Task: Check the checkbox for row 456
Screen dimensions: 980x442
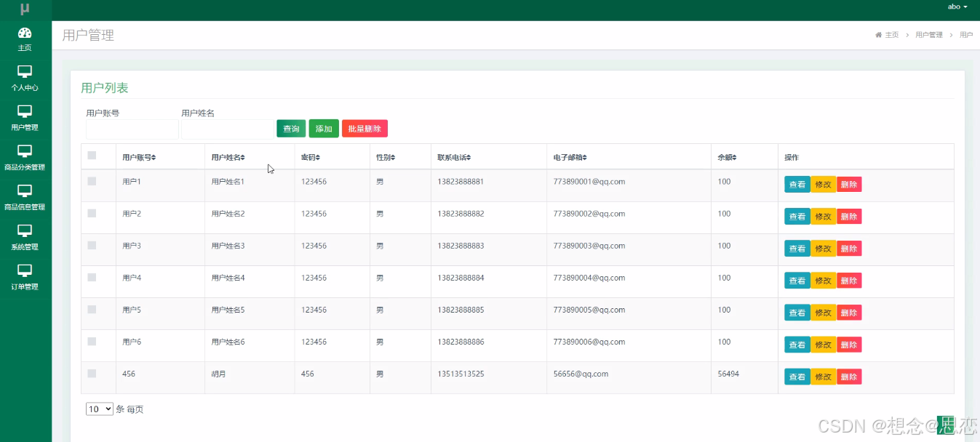Action: pyautogui.click(x=92, y=373)
